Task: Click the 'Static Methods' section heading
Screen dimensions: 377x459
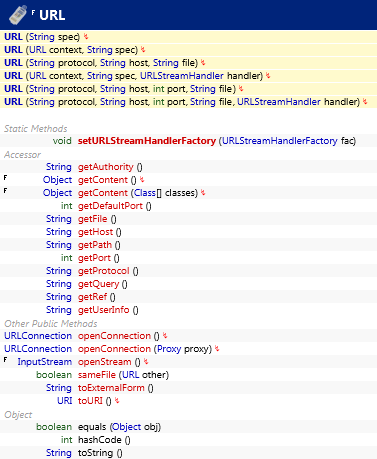Action: click(36, 128)
